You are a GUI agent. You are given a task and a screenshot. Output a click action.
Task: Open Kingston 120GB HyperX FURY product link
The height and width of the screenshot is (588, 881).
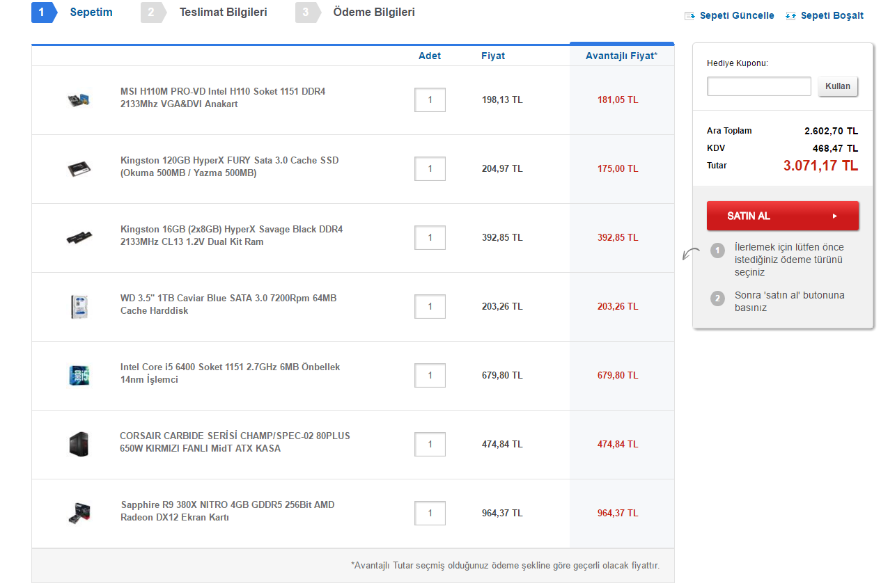[x=230, y=166]
